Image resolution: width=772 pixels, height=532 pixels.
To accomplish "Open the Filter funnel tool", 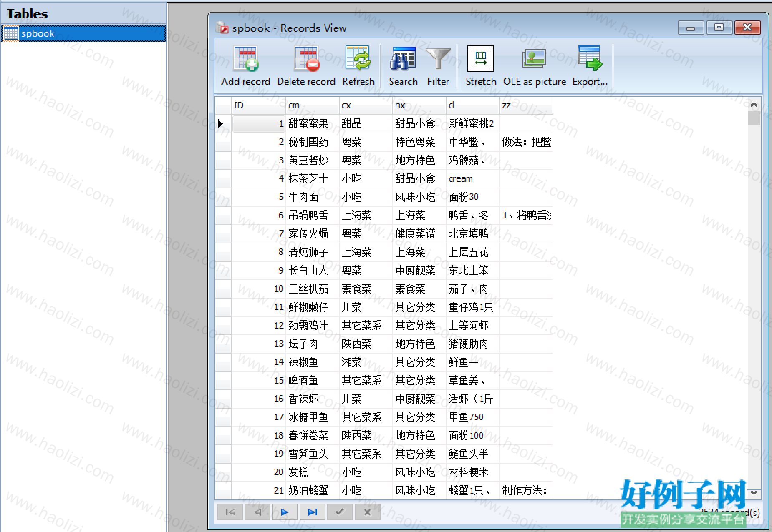I will pyautogui.click(x=438, y=66).
